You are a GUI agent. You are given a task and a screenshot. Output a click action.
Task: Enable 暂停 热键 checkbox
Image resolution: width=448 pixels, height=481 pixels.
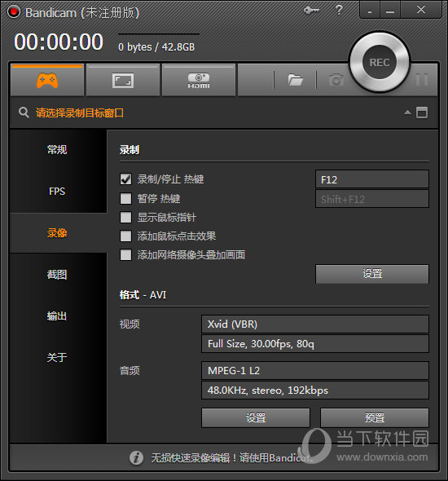tap(125, 198)
